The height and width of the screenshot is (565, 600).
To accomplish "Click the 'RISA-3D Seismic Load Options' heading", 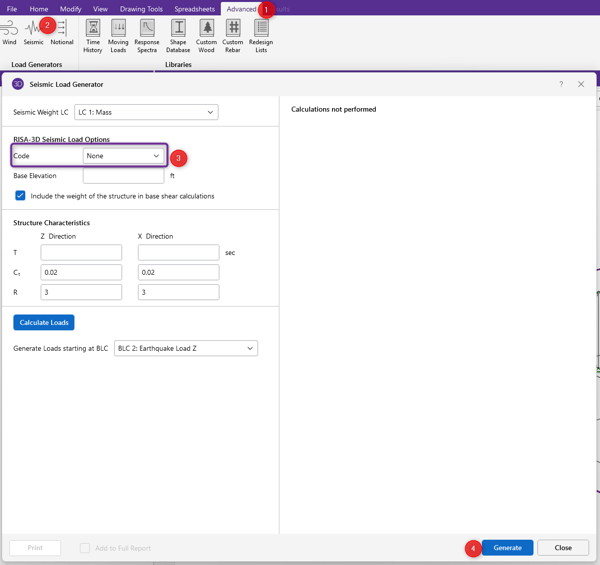I will click(62, 139).
